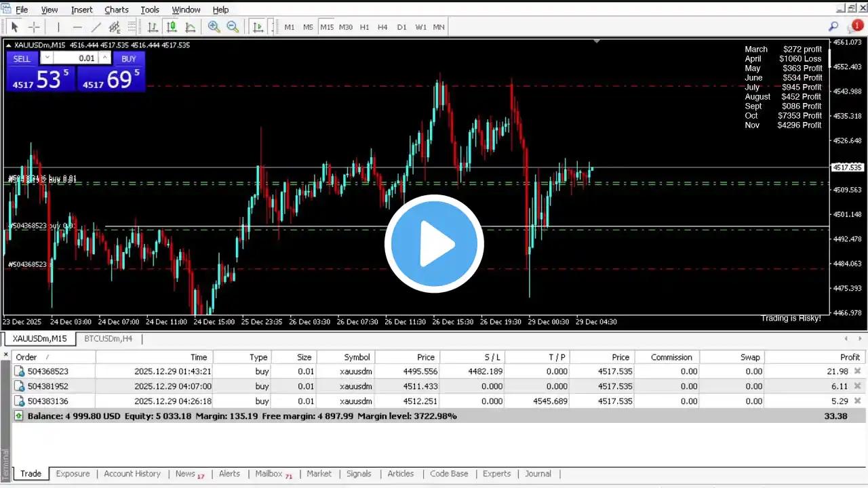Switch chart to candlesticks

pos(172,27)
